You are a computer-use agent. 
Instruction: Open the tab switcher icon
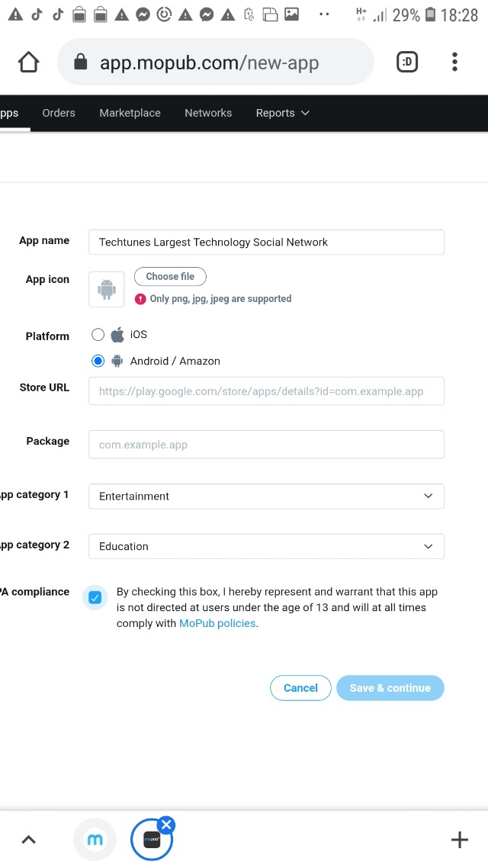click(407, 62)
